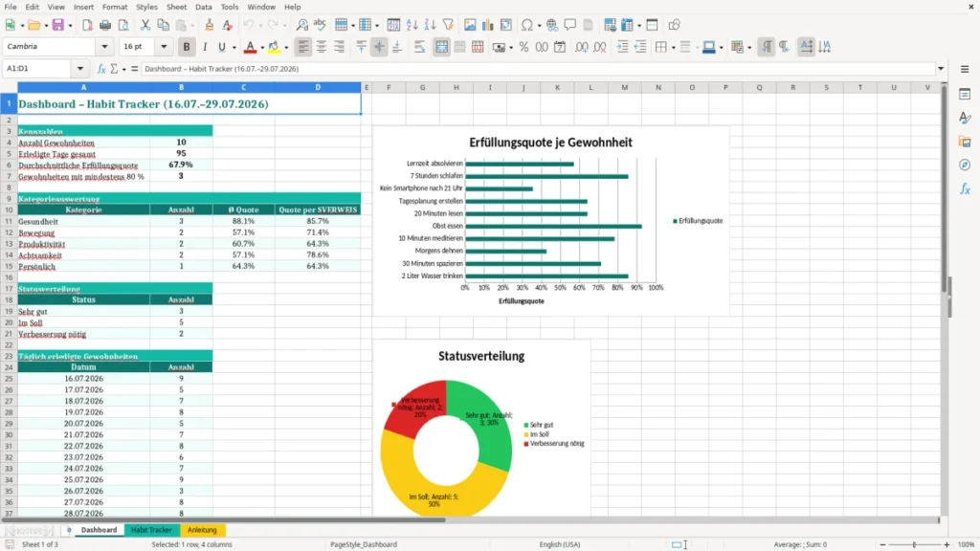Toggle Bold formatting
Screen dimensions: 980x551
(187, 47)
